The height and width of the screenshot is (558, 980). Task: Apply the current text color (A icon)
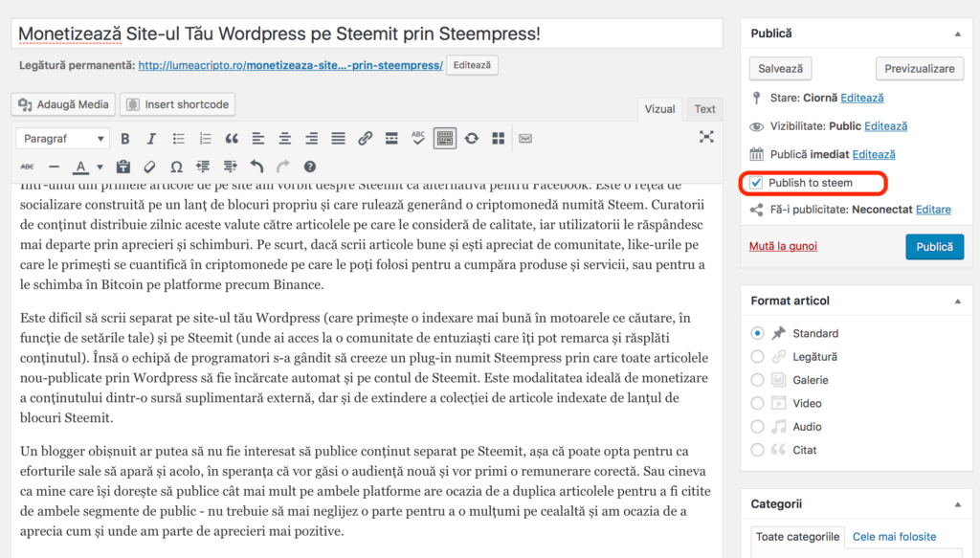tap(80, 167)
